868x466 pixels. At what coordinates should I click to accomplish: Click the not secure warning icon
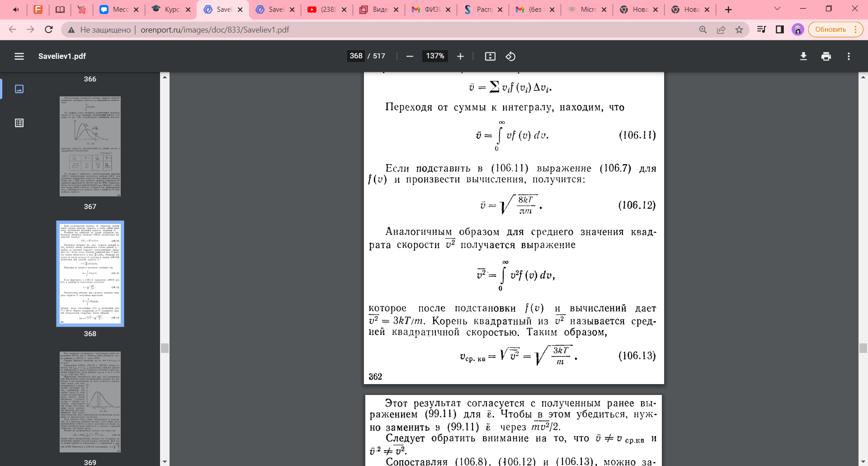pos(71,30)
